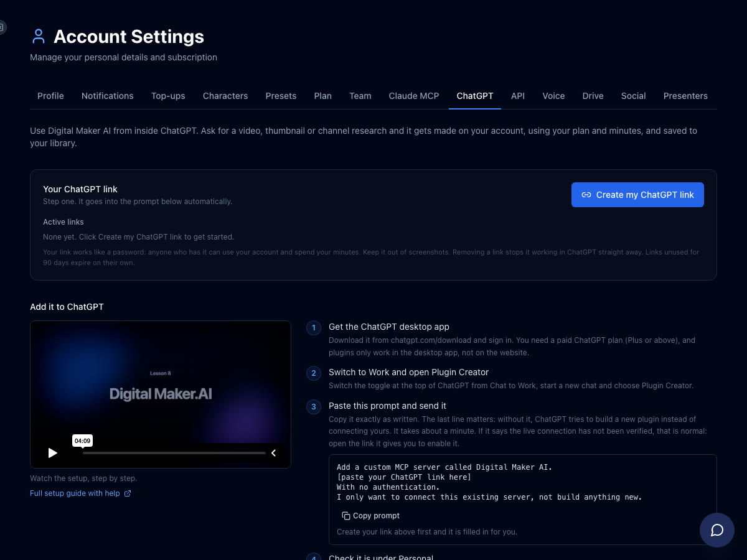Viewport: 747px width, 560px height.
Task: Click the Account Settings heading
Action: click(129, 37)
